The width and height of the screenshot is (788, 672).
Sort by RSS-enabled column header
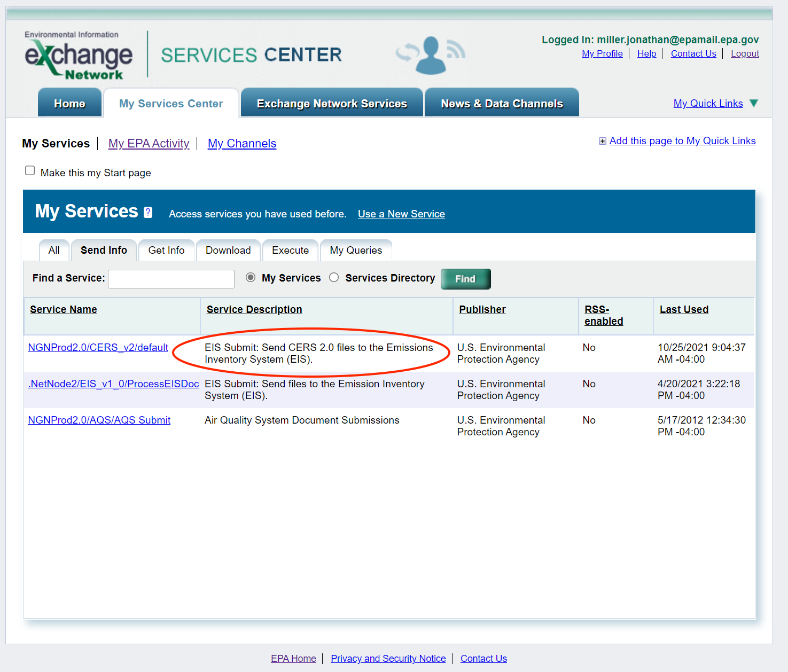[x=604, y=315]
